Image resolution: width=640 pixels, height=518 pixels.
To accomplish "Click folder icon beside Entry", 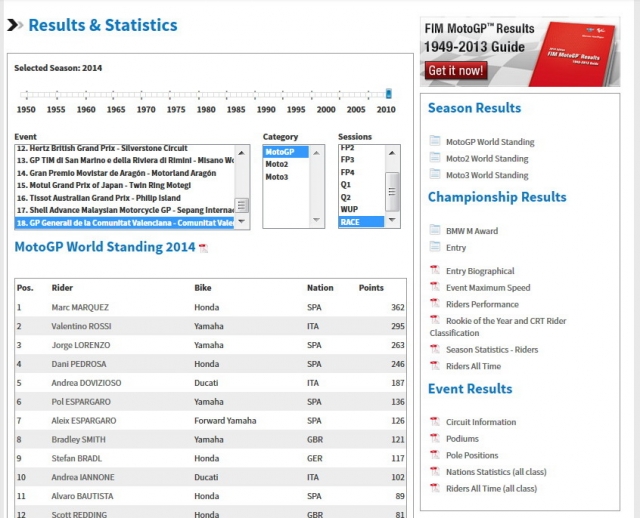I will point(435,247).
